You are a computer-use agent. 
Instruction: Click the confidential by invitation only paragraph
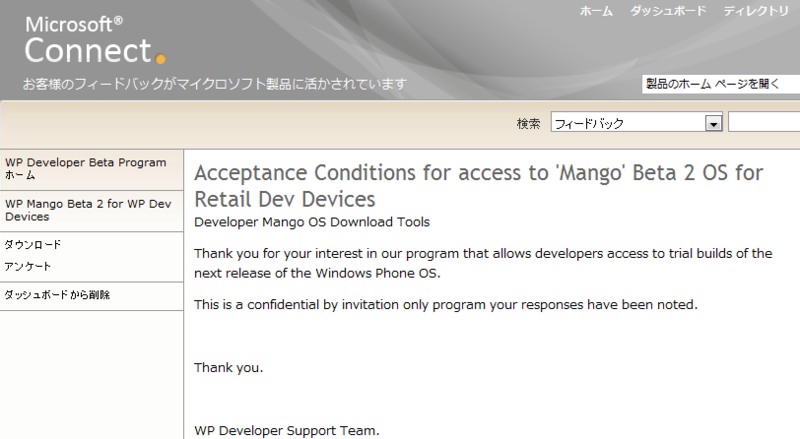pos(445,305)
